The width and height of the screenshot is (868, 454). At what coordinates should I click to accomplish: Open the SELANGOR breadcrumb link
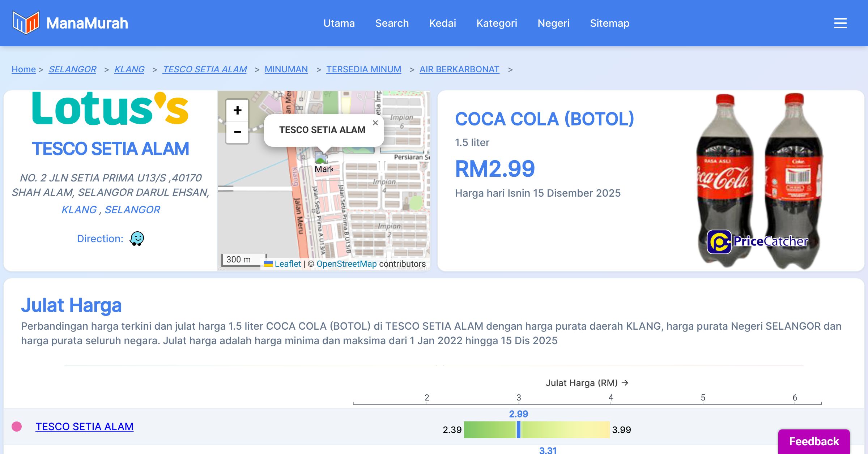click(x=72, y=69)
